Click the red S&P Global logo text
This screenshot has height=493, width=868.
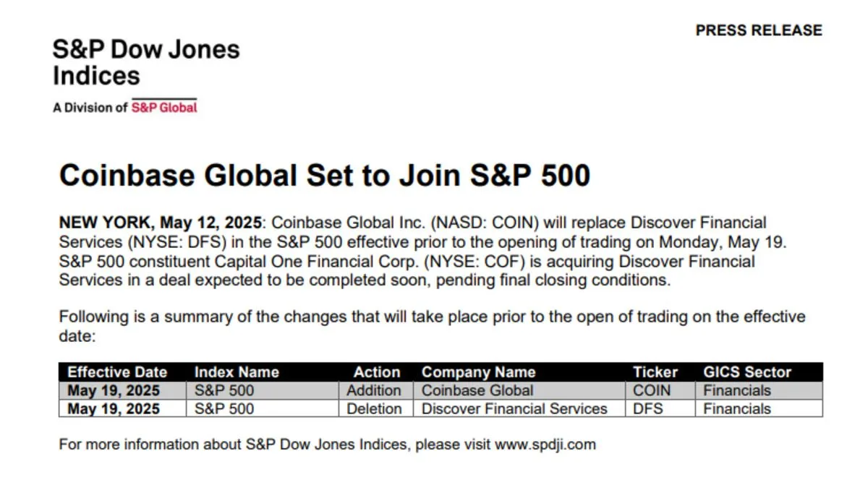[164, 107]
